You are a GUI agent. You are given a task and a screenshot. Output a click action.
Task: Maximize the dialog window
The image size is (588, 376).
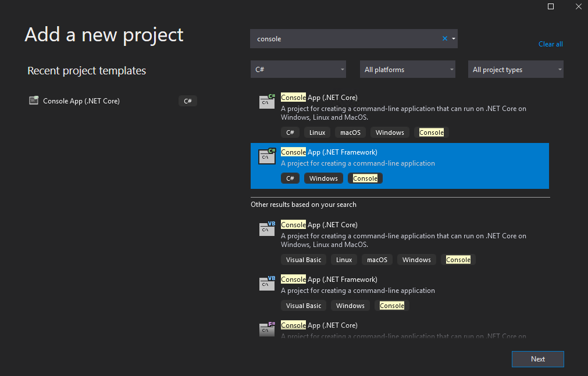coord(551,6)
